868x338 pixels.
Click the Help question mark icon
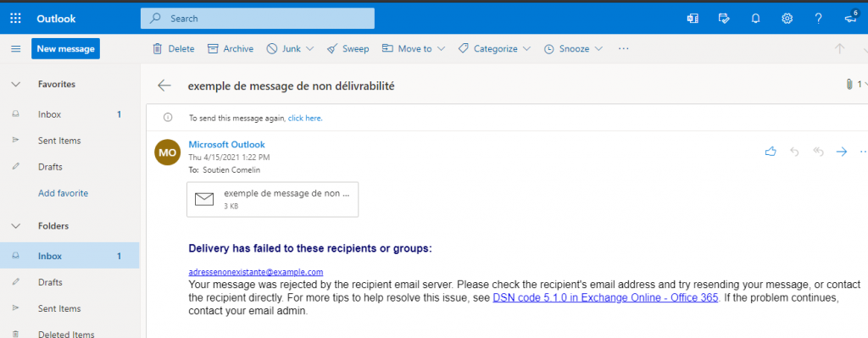(818, 19)
